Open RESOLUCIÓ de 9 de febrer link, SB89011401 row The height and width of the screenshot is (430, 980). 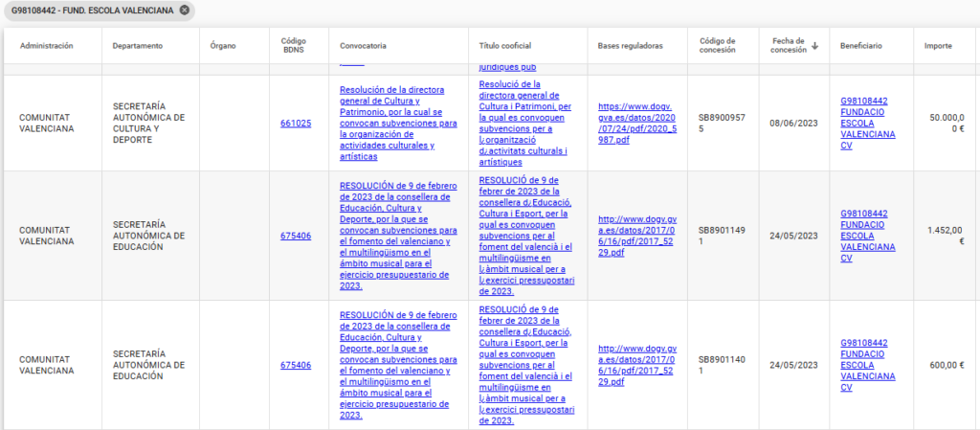[527, 365]
